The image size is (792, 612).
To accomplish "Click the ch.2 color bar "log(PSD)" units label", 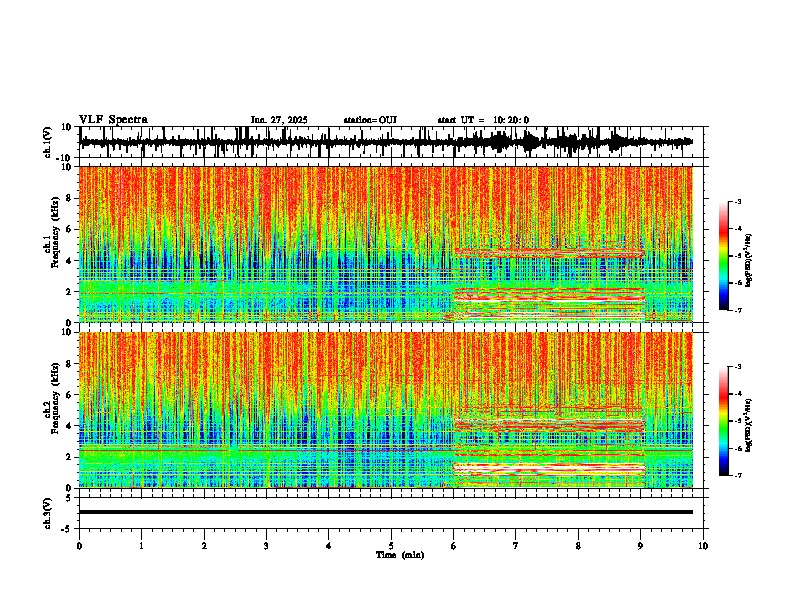I will click(748, 425).
